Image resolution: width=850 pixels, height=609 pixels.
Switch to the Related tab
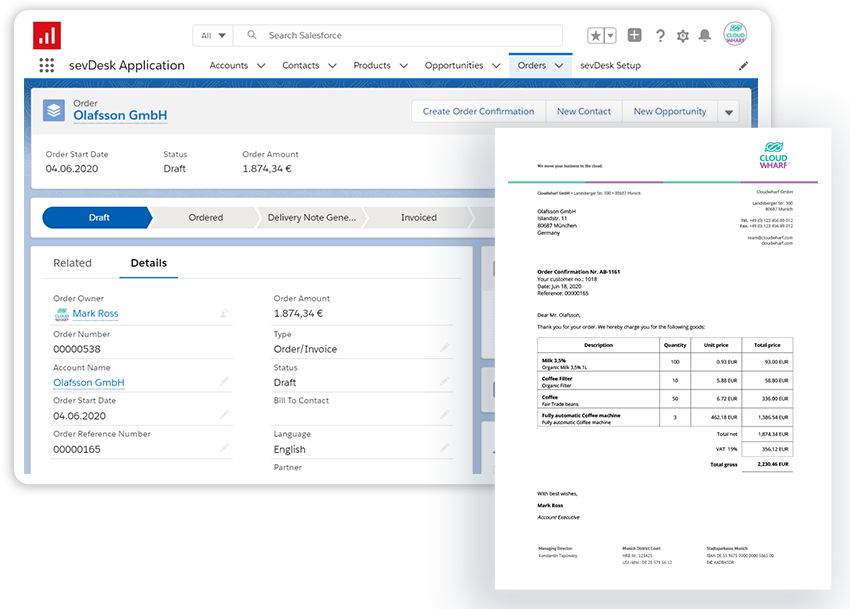point(72,263)
